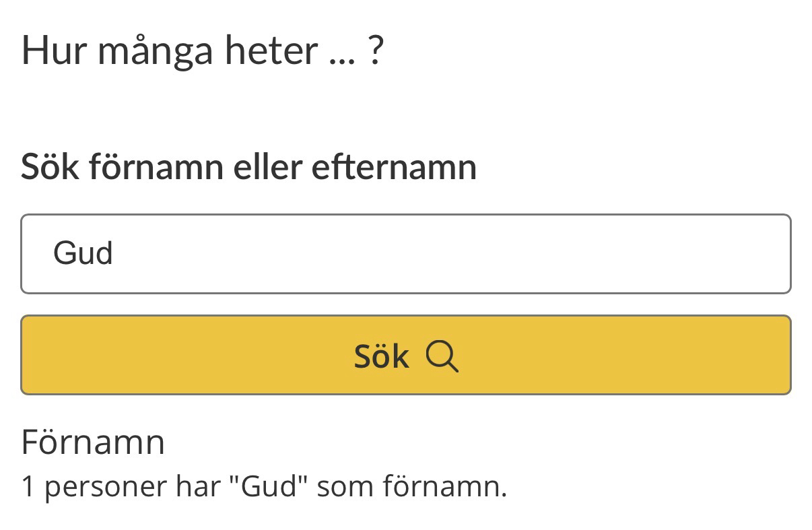
Task: Click the word "efternamn" in the field label
Action: tap(394, 166)
